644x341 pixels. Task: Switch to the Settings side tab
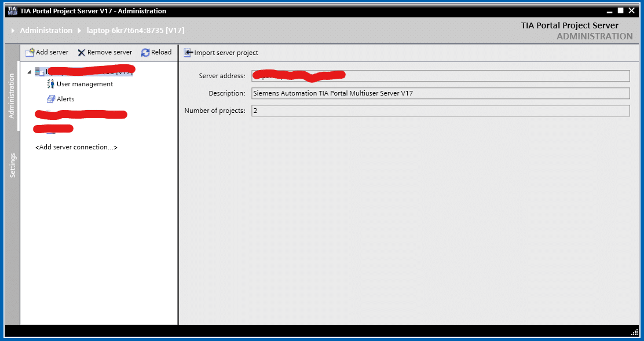tap(12, 166)
